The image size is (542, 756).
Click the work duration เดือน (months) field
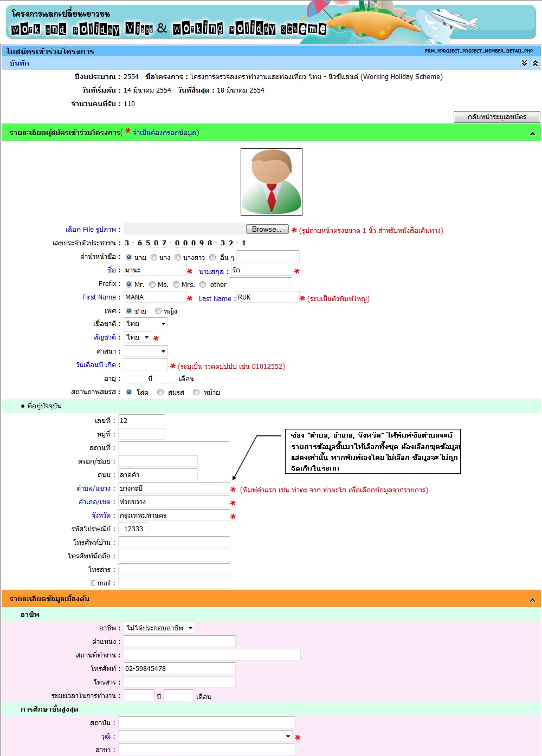coord(178,695)
